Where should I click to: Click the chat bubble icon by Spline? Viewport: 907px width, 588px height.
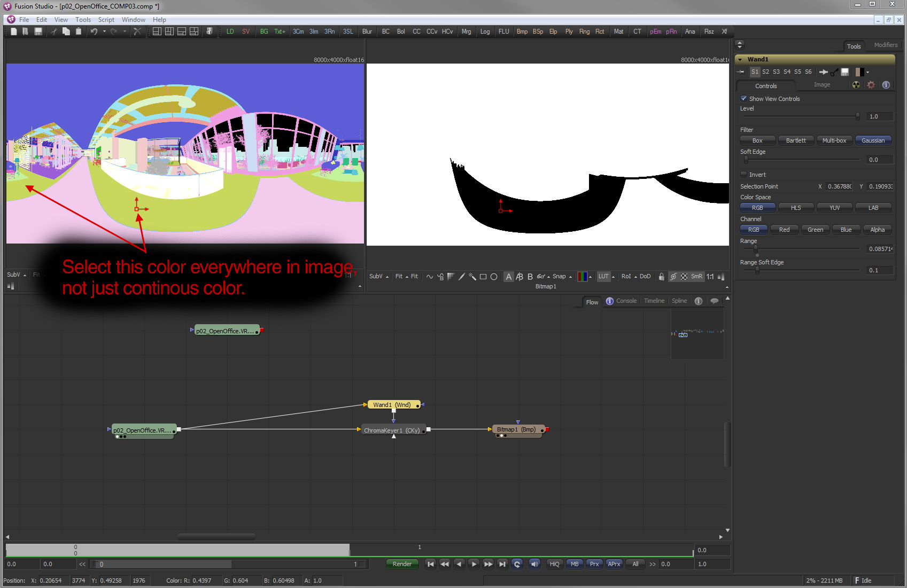point(715,301)
